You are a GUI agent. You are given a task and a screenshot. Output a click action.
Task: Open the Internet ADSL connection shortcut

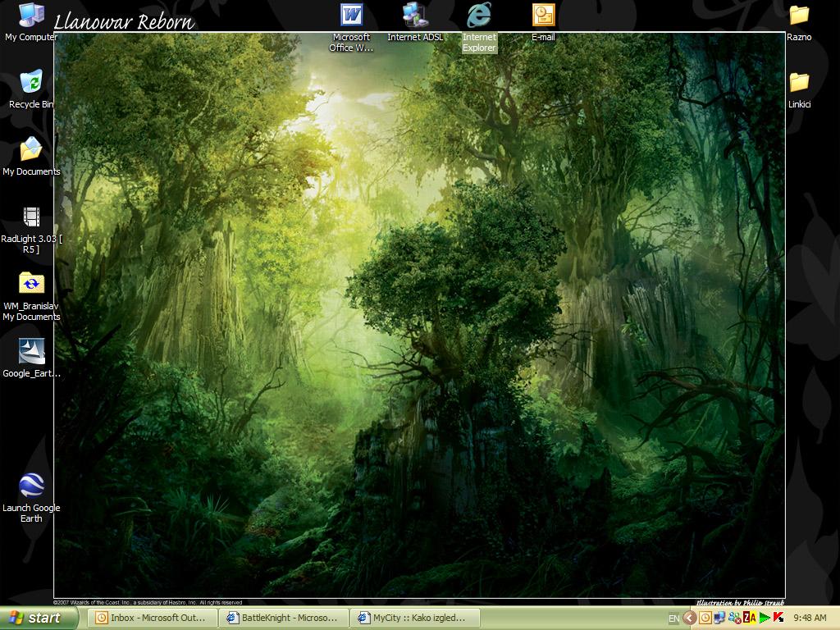coord(415,16)
